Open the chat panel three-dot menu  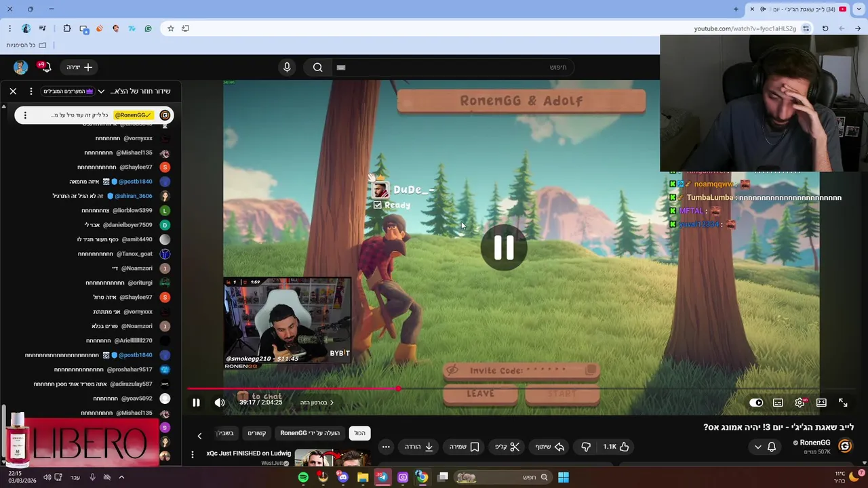tap(31, 91)
